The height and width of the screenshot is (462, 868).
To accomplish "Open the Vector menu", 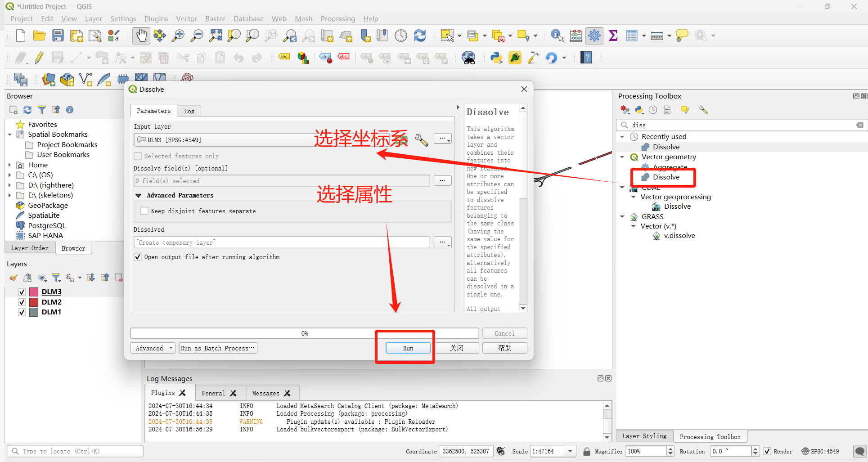I will pos(186,19).
